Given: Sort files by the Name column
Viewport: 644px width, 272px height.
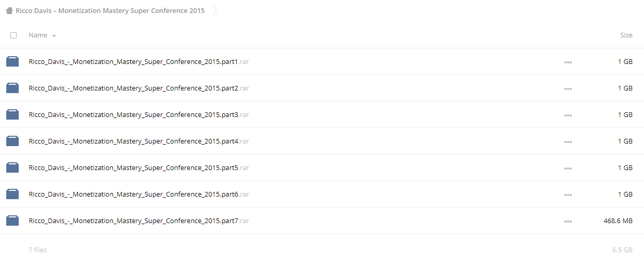Looking at the screenshot, I should click(x=38, y=35).
